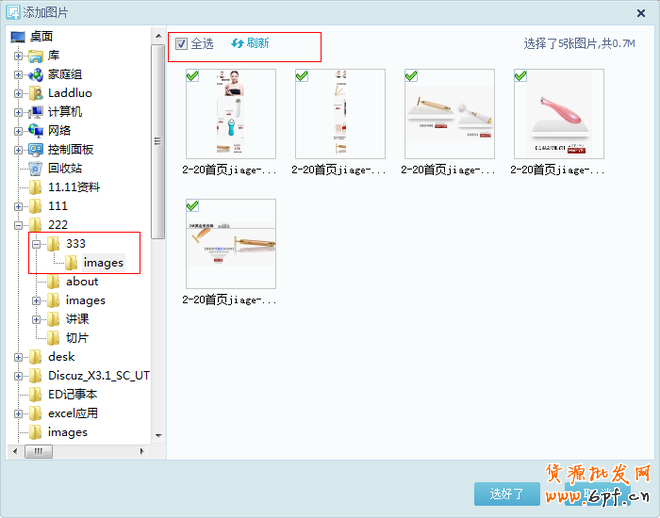Select the about folder in tree

click(x=82, y=282)
